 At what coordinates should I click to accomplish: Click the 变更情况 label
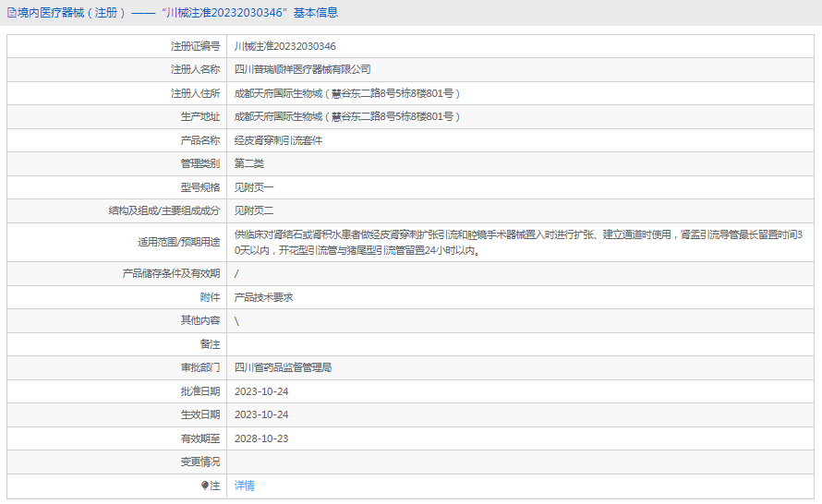click(200, 462)
